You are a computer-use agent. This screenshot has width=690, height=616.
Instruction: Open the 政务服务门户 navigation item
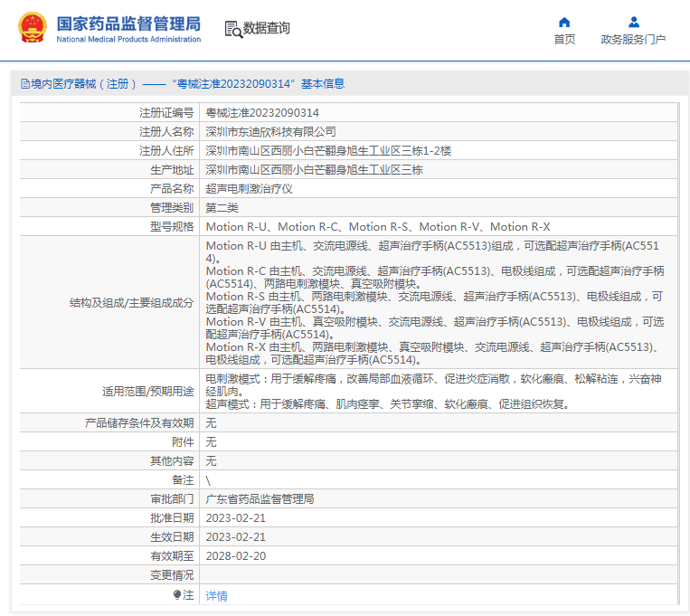pos(633,40)
